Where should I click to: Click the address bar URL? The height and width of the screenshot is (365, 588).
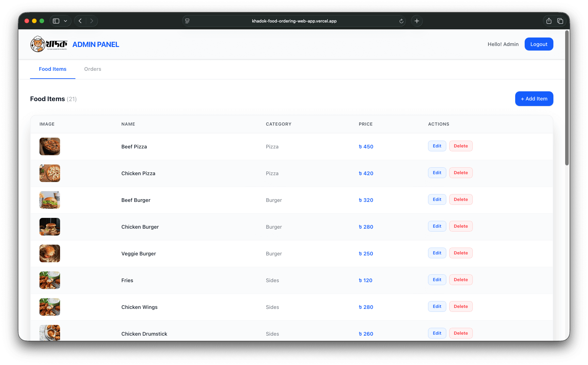(294, 21)
